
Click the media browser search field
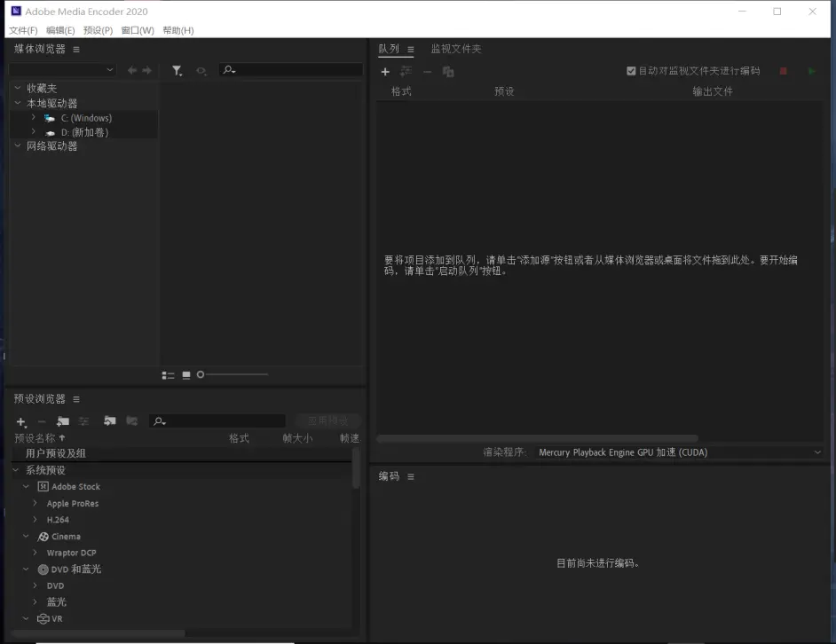click(x=291, y=70)
